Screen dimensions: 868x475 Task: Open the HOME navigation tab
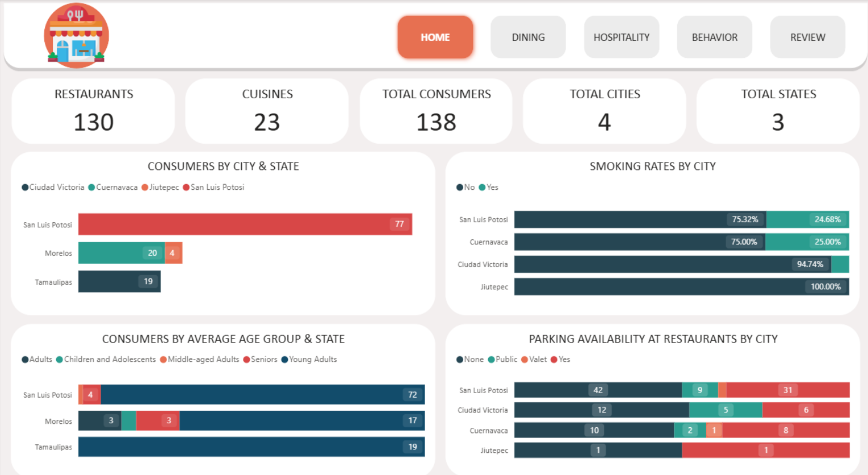[435, 37]
